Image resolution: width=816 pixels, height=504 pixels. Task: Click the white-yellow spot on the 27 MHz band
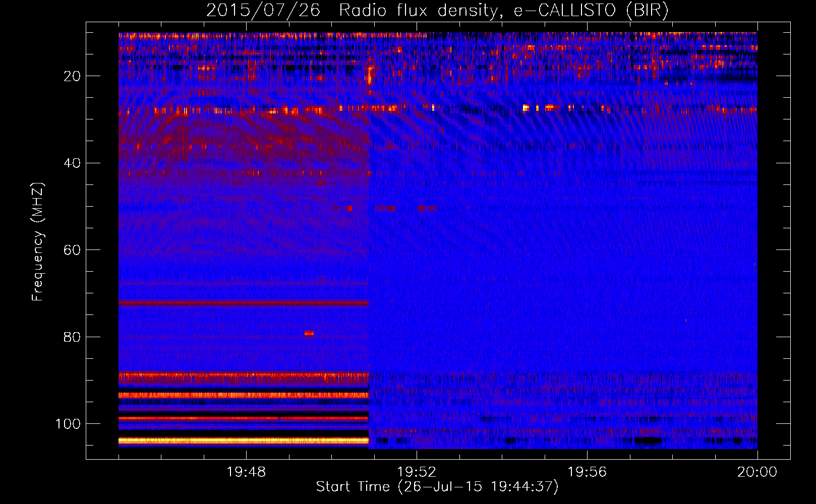point(526,108)
